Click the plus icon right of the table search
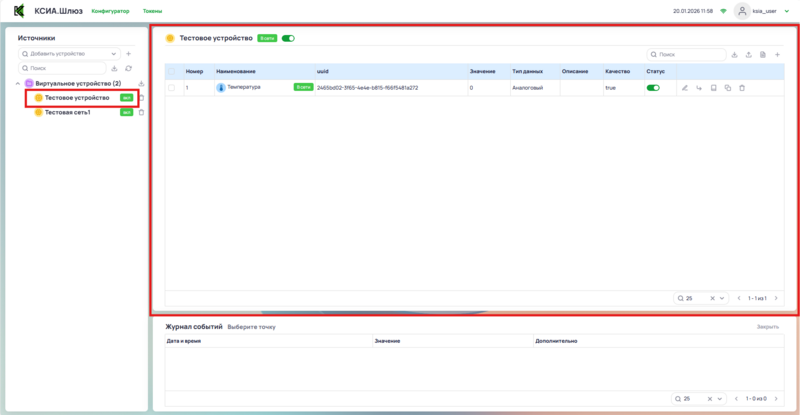This screenshot has width=800, height=415. click(777, 54)
